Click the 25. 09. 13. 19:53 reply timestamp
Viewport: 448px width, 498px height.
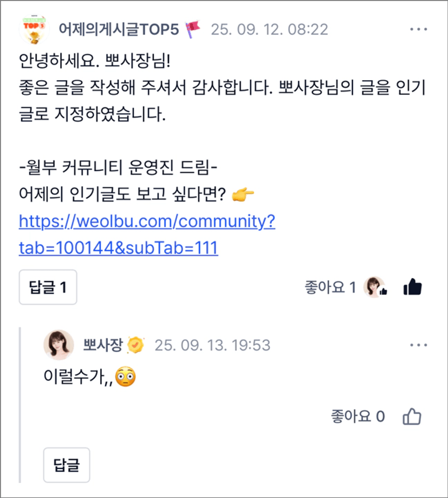(212, 345)
